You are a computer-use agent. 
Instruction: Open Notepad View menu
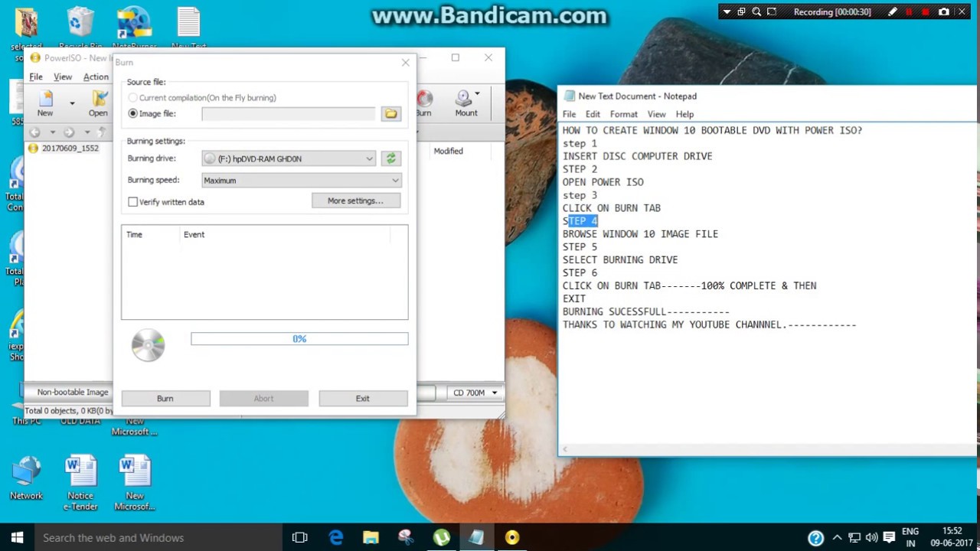click(656, 114)
